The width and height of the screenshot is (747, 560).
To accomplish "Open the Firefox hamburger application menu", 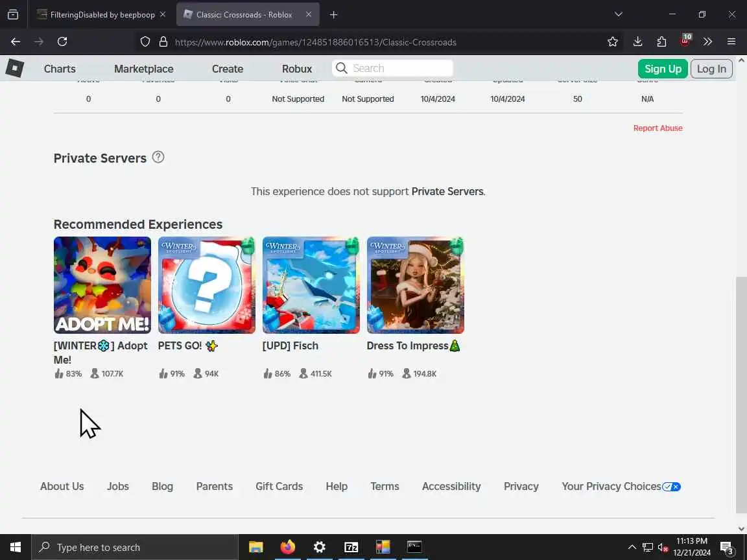I will [731, 42].
